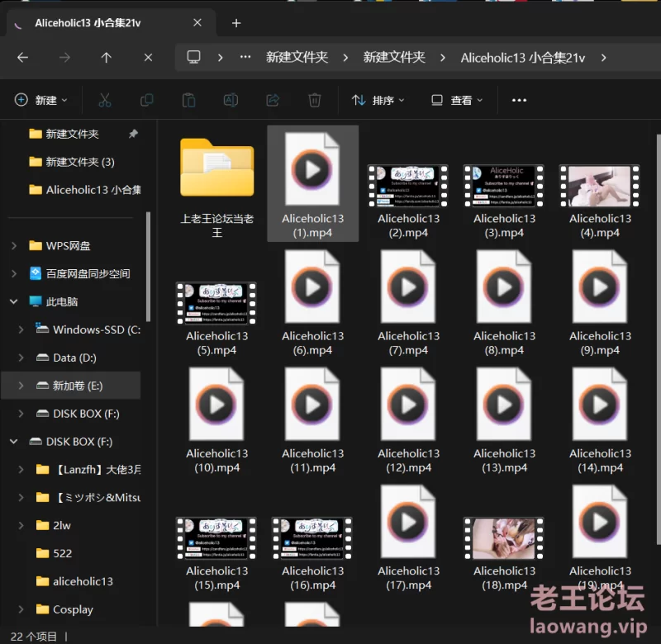661x644 pixels.
Task: Open the chevron after Aliceholic13 小合集21v breadcrumb
Action: [604, 57]
